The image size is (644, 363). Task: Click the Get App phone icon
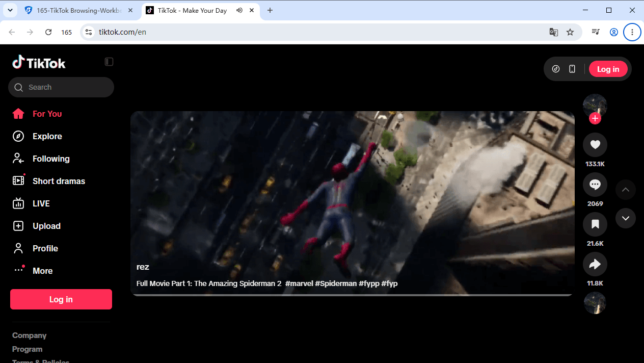[x=572, y=69]
